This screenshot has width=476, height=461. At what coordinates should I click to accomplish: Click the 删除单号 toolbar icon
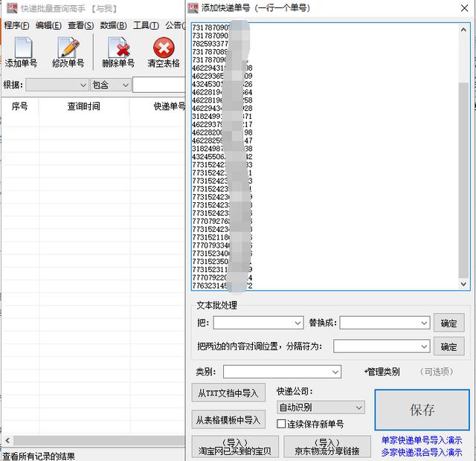(118, 48)
